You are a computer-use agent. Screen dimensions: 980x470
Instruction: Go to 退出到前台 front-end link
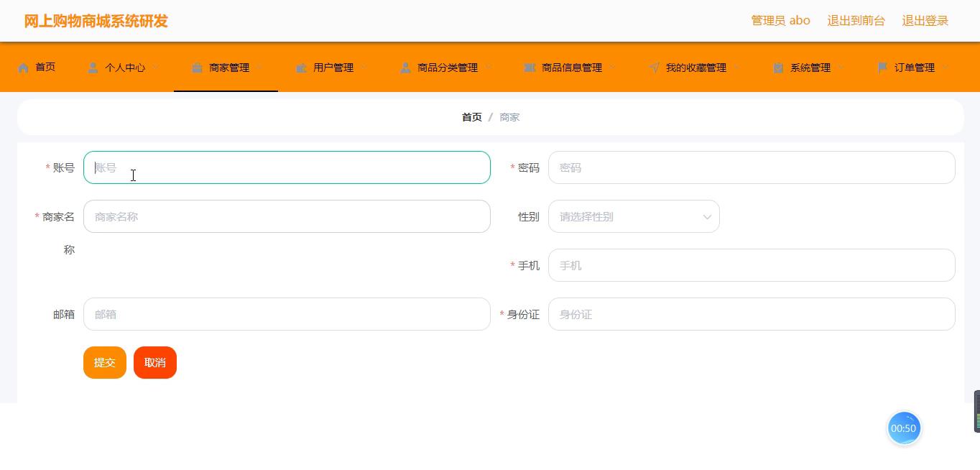[x=856, y=21]
